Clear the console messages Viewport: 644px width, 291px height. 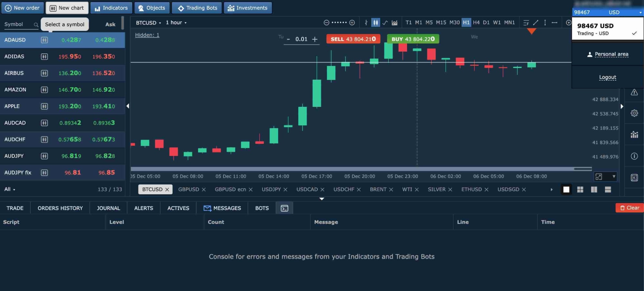click(x=630, y=208)
